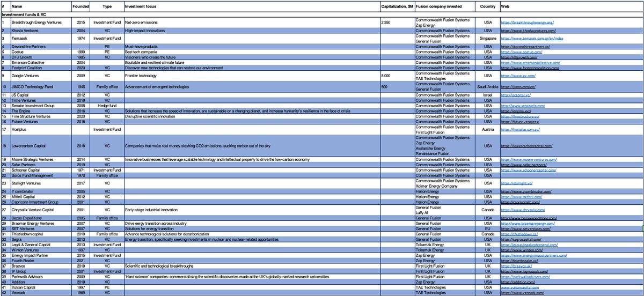Open the bezosexpeditions.com link

pos(530,219)
